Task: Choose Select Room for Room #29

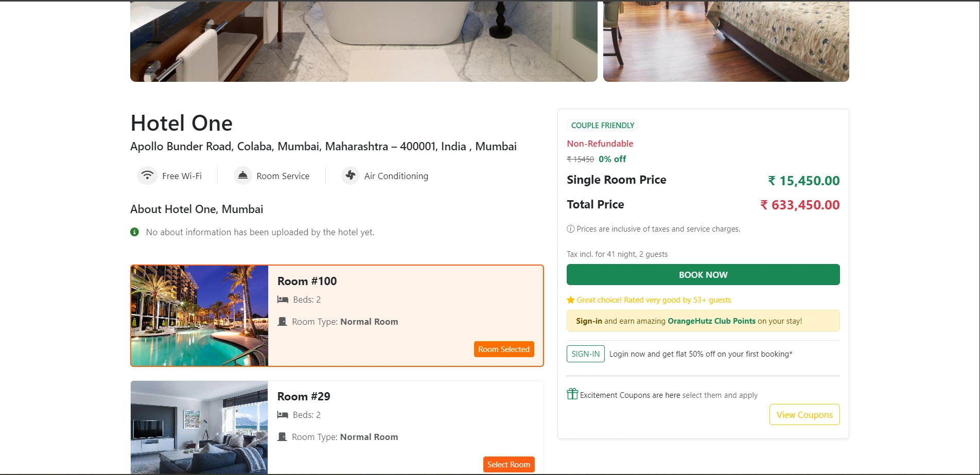Action: click(508, 465)
